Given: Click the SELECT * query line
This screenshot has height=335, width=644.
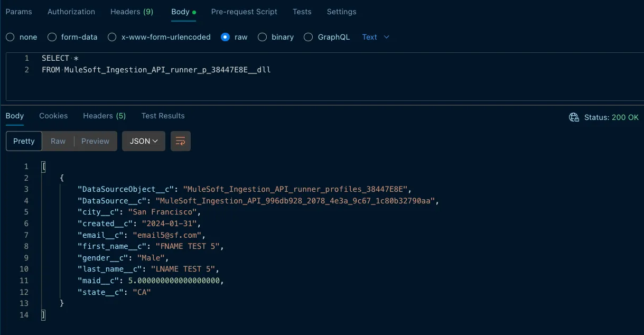Looking at the screenshot, I should (x=60, y=58).
